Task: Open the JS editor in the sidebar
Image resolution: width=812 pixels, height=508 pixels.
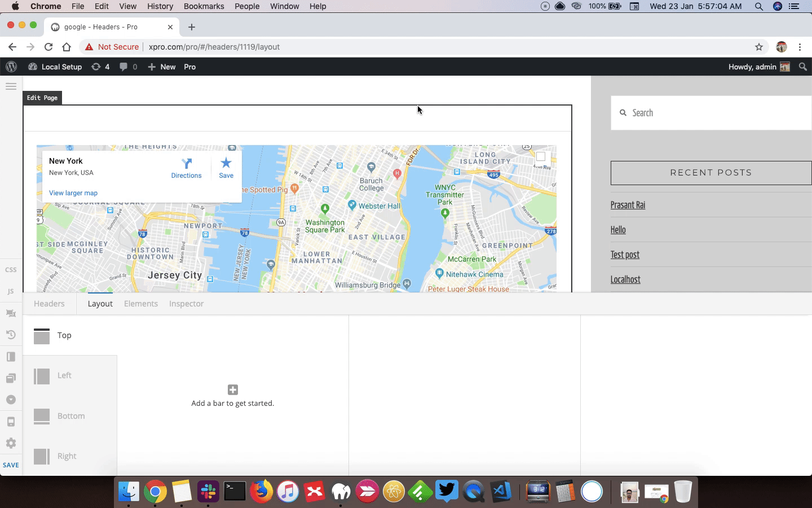Action: point(11,291)
